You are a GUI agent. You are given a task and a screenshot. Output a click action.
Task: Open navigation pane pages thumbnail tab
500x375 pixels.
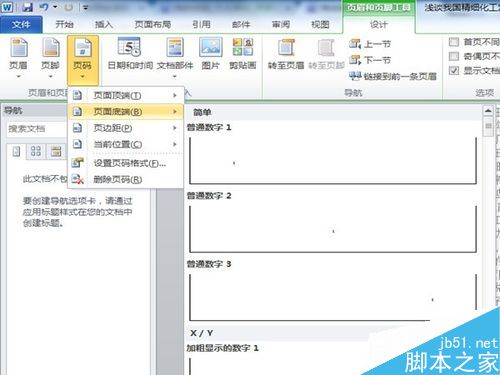click(x=36, y=152)
